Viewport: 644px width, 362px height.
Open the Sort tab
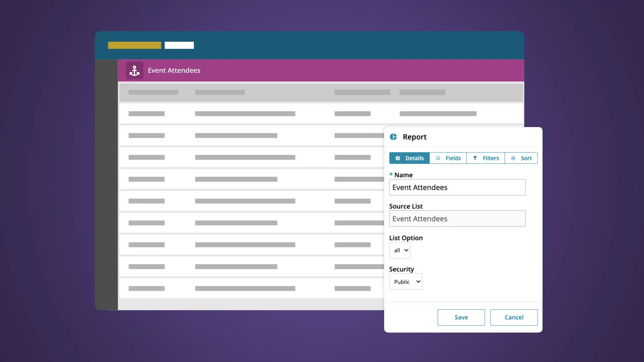pos(521,158)
